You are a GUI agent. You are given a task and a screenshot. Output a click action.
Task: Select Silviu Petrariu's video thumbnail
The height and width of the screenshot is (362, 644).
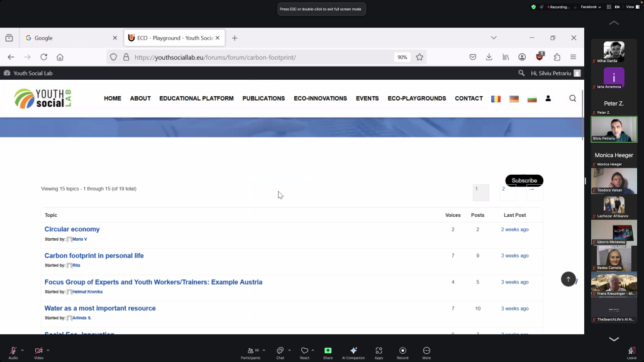click(614, 129)
